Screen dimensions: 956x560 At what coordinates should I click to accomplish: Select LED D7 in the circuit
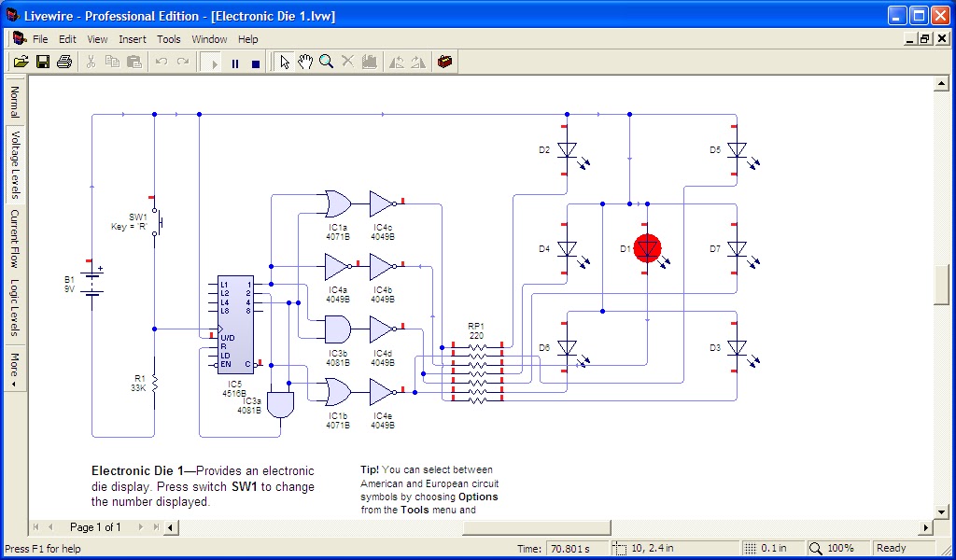pos(738,248)
